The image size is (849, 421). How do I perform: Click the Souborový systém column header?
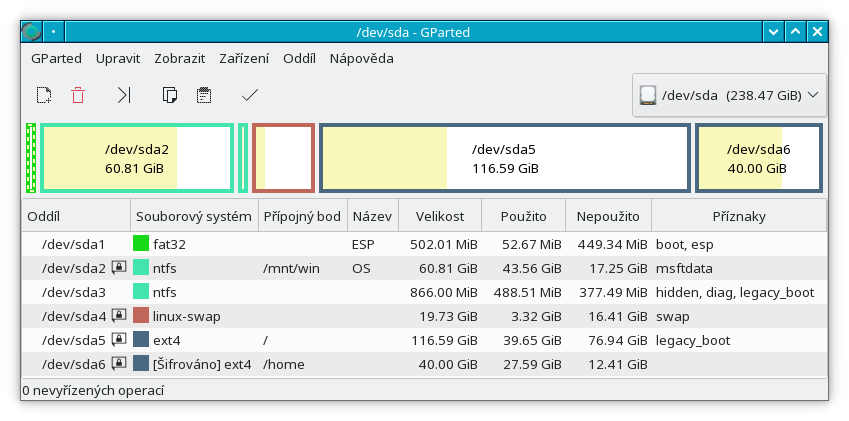(194, 217)
